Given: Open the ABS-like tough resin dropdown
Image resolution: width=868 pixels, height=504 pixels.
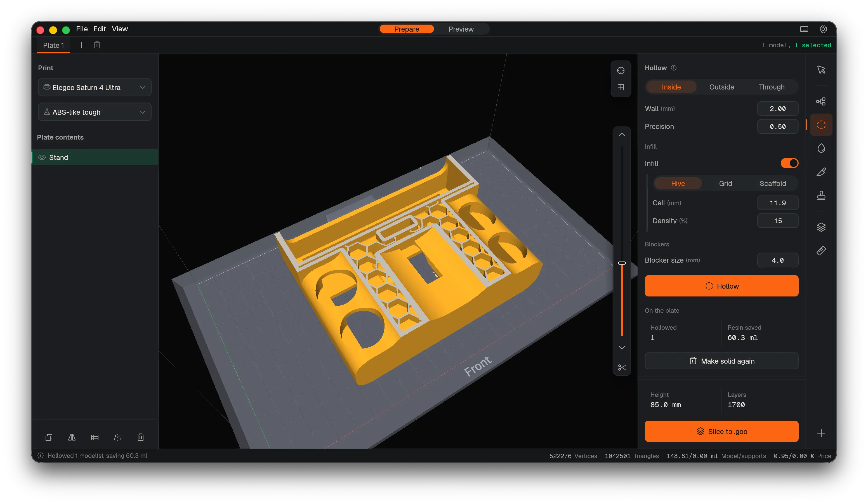Looking at the screenshot, I should 94,112.
